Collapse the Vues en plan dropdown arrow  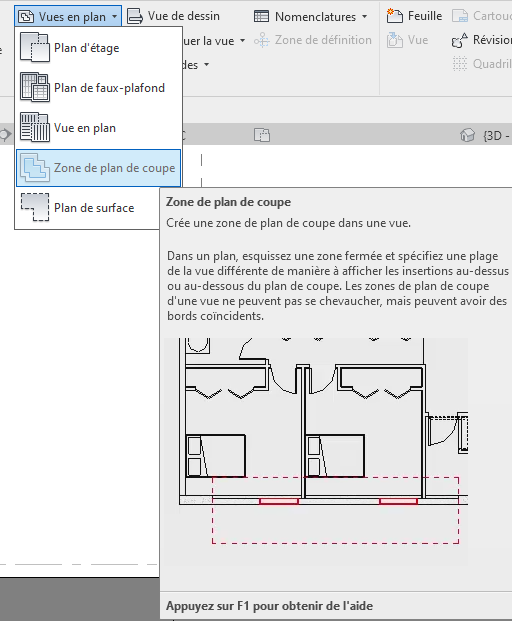click(x=114, y=17)
